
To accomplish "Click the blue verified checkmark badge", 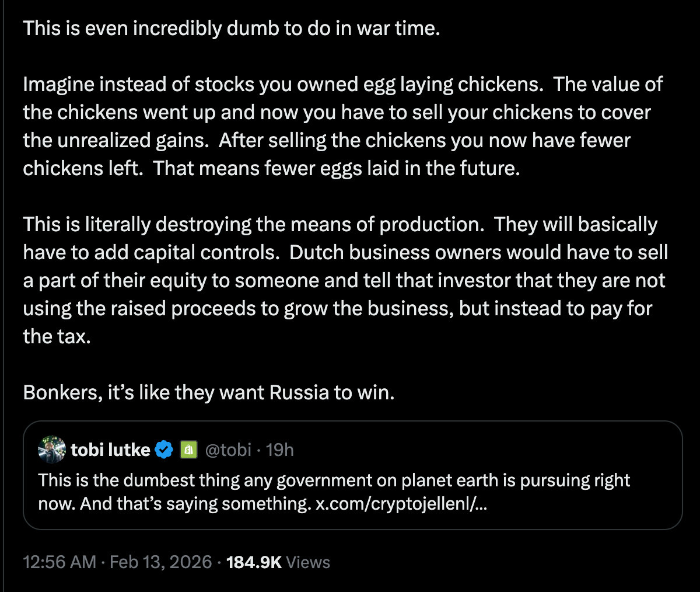I will pyautogui.click(x=164, y=450).
